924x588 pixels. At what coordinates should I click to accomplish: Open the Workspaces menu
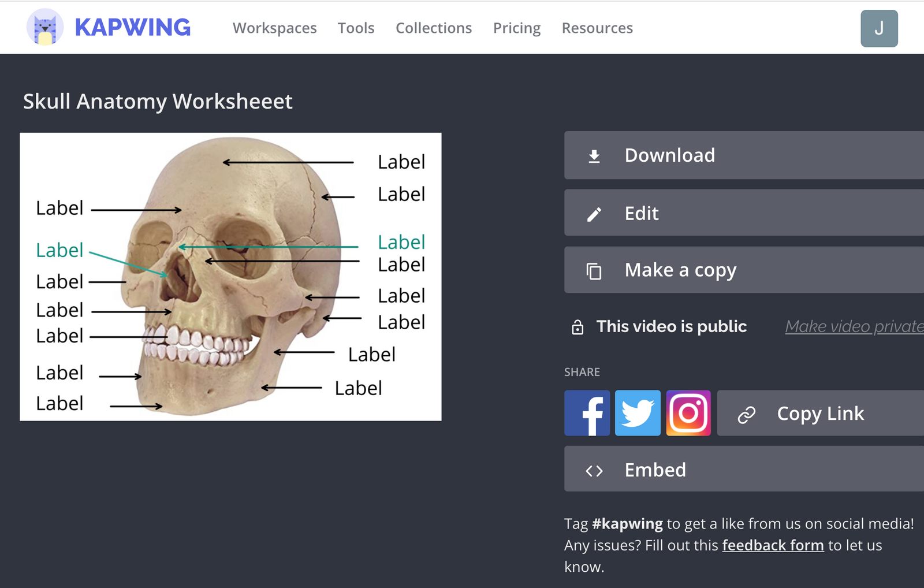pos(275,28)
